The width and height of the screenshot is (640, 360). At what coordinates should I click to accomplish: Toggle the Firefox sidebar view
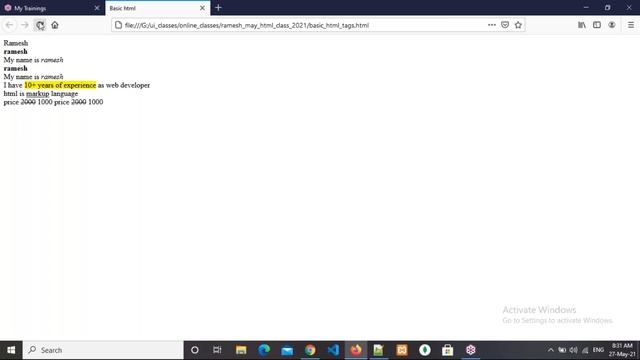[597, 25]
